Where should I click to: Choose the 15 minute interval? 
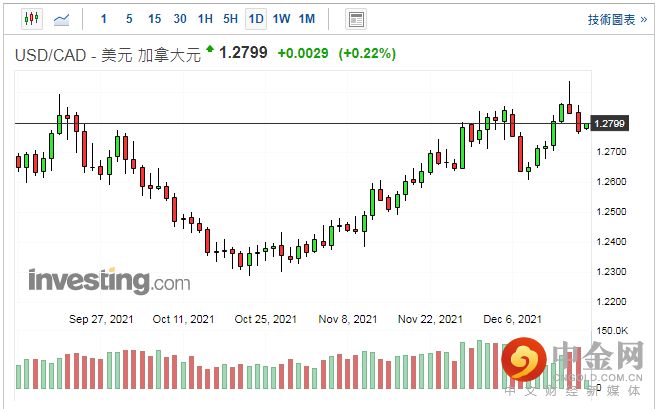[154, 19]
